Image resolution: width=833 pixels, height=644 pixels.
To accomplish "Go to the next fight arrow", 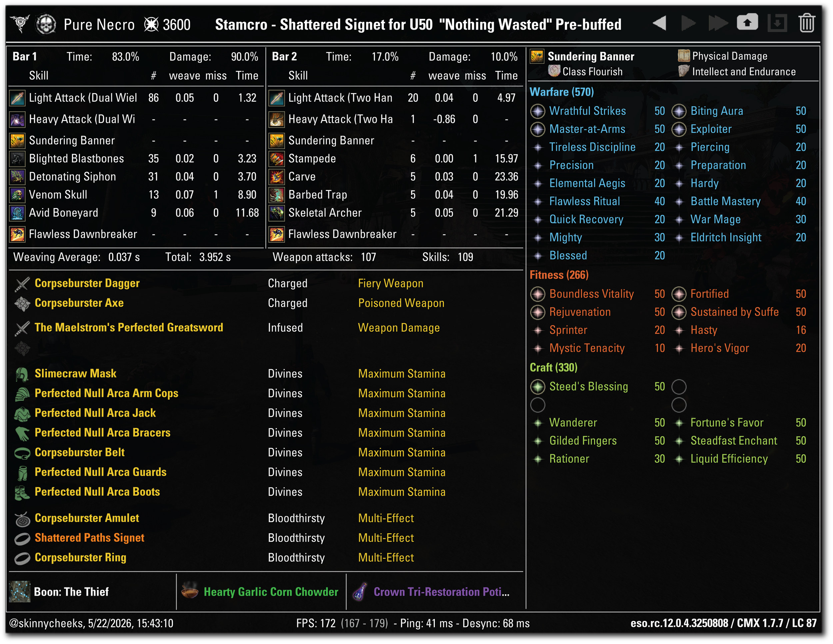I will point(688,23).
